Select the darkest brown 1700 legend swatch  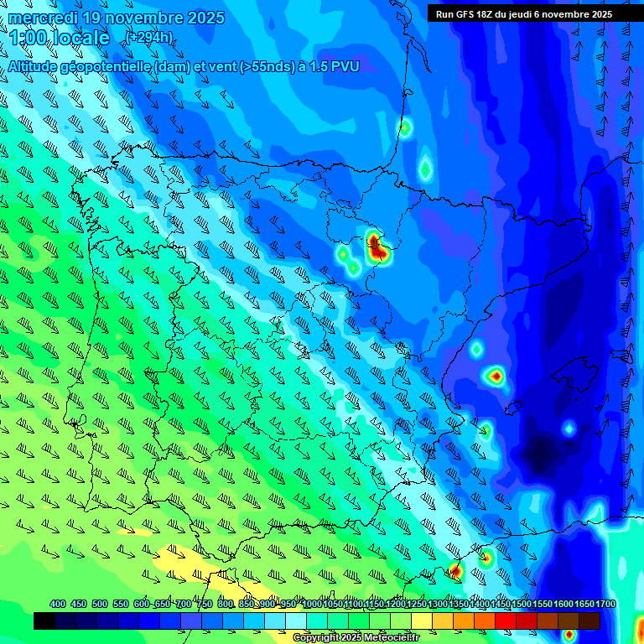pyautogui.click(x=589, y=621)
